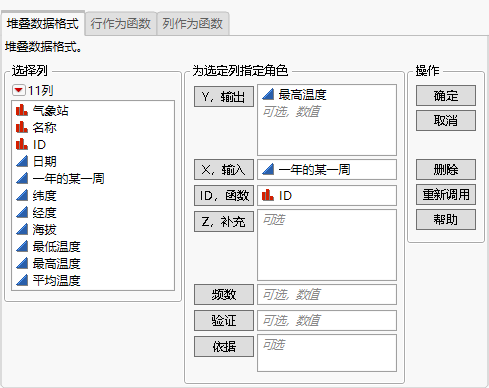The image size is (489, 388).
Task: Assign the X, 输入 role
Action: pyautogui.click(x=224, y=170)
